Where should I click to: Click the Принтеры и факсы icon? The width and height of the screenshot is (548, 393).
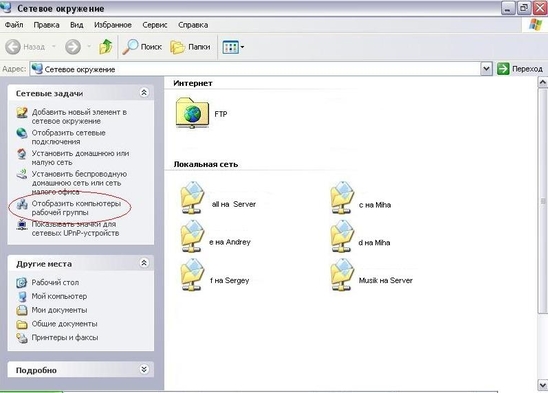pos(22,338)
